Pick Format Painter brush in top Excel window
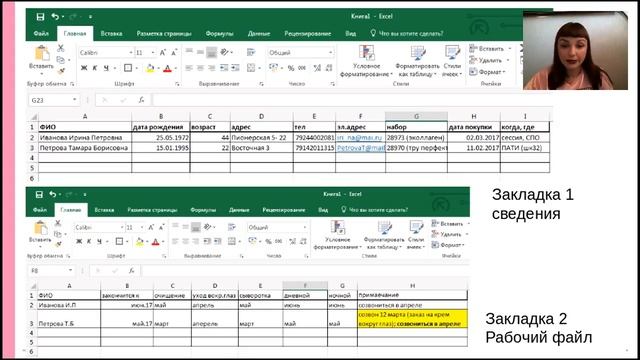This screenshot has width=640, height=360. pyautogui.click(x=61, y=71)
